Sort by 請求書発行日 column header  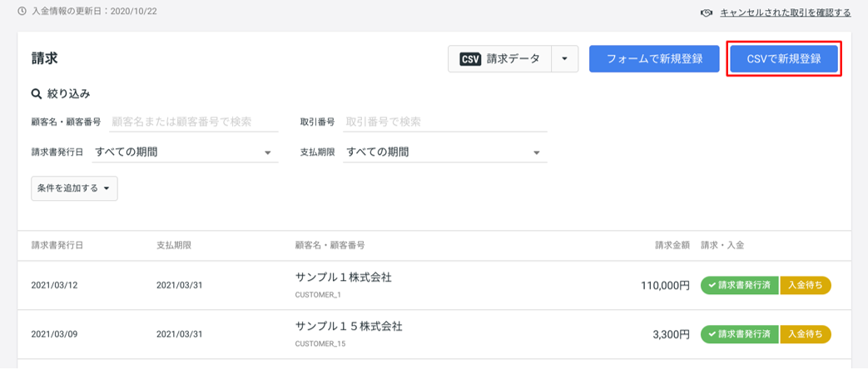coord(57,245)
